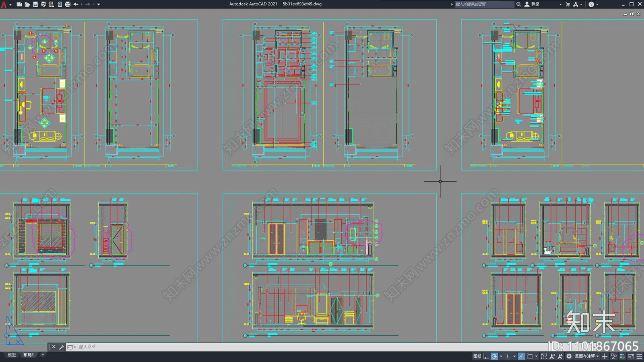Screen dimensions: 644x362
Task: Click the Isolate objects icon
Action: (x=613, y=356)
